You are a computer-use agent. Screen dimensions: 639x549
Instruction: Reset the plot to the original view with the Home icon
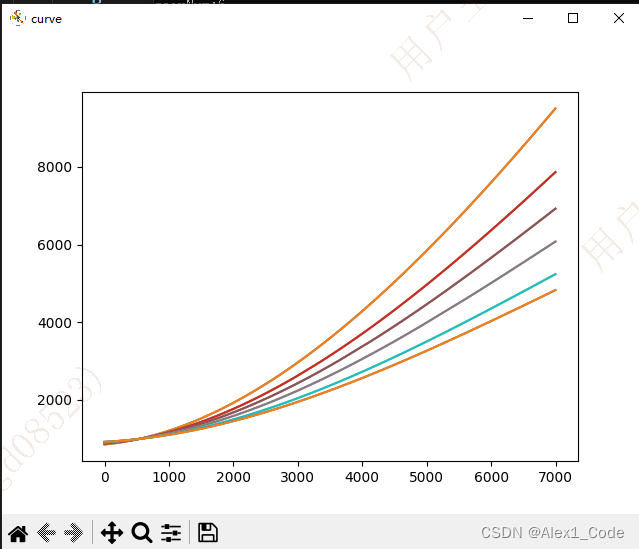(18, 533)
